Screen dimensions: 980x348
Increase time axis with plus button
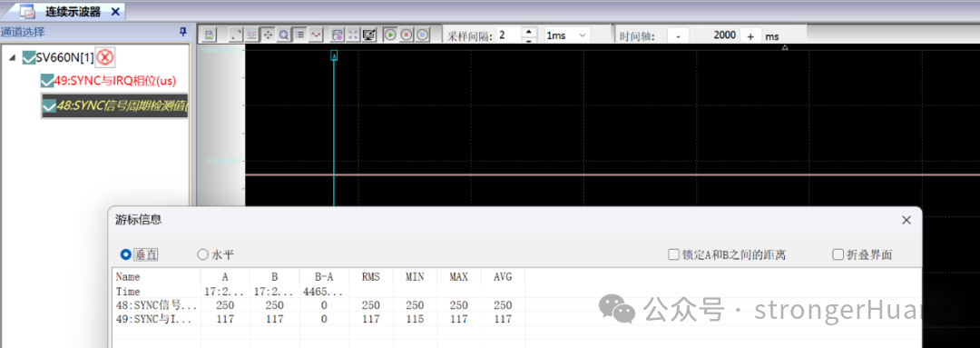[750, 35]
